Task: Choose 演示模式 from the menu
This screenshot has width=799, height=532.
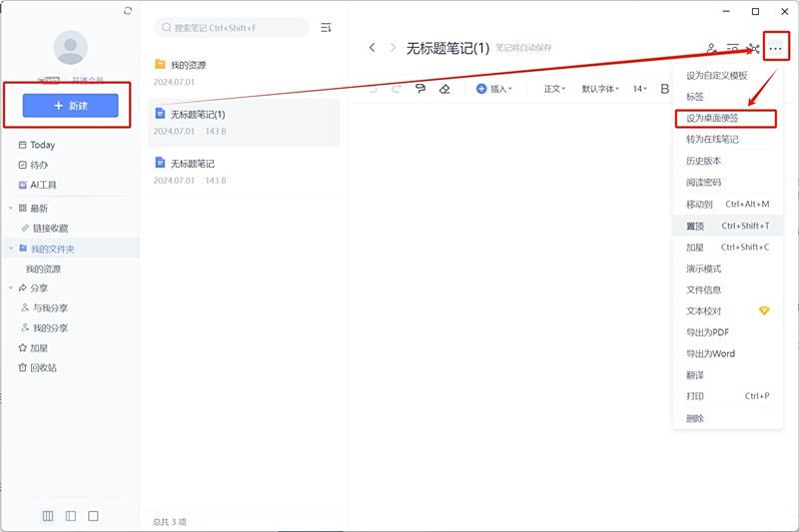Action: (728, 268)
